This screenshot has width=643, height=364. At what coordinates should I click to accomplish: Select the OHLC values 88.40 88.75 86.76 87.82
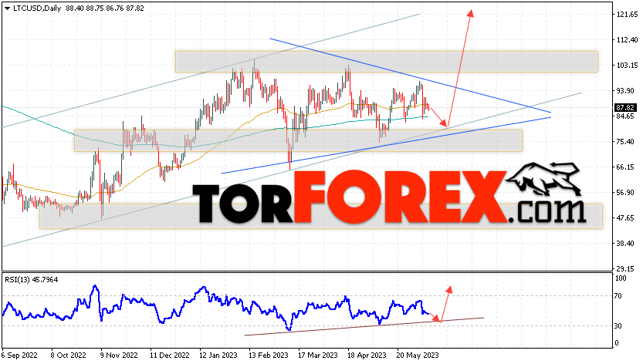105,8
